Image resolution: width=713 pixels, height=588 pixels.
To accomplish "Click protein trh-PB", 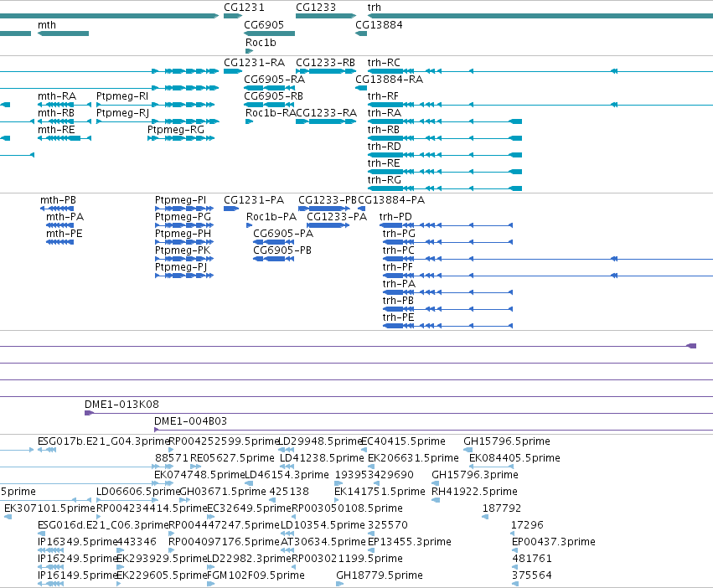I will point(448,309).
